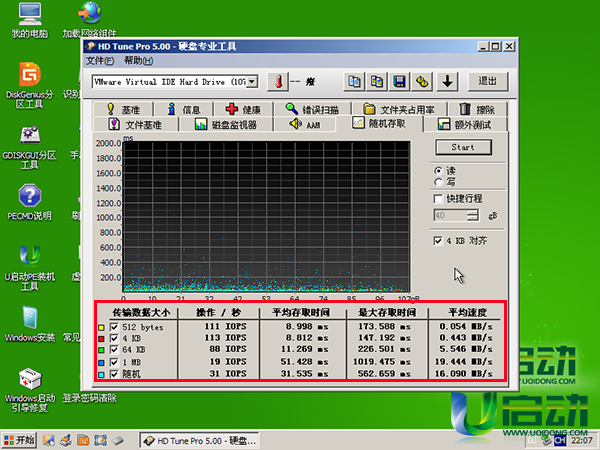Select the U启动PE装机工具 desktop icon
600x450 pixels.
point(29,268)
